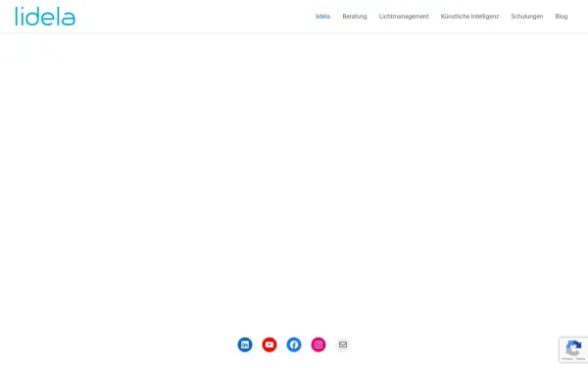Go to Lichtmanagement page

click(x=404, y=17)
